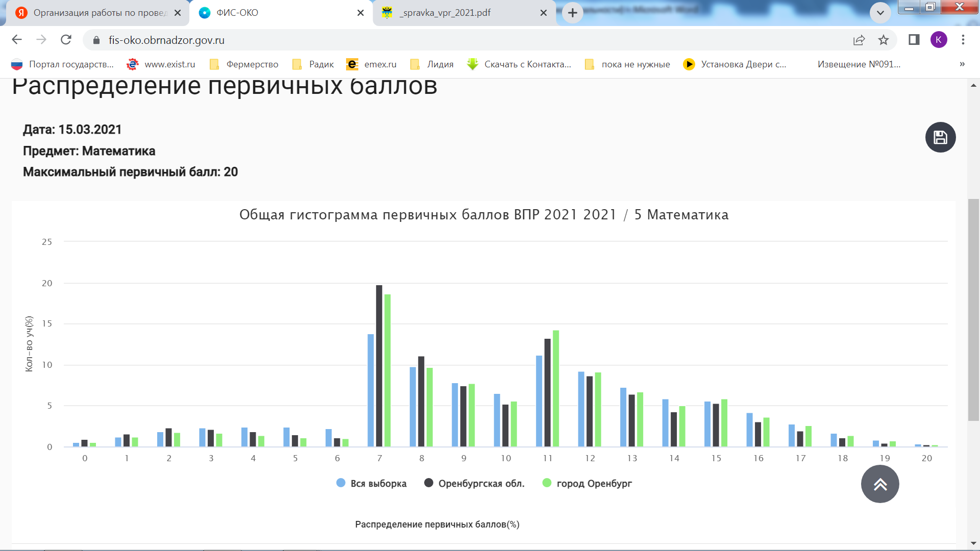Viewport: 980px width, 551px height.
Task: Click the browser forward arrow
Action: click(x=41, y=40)
